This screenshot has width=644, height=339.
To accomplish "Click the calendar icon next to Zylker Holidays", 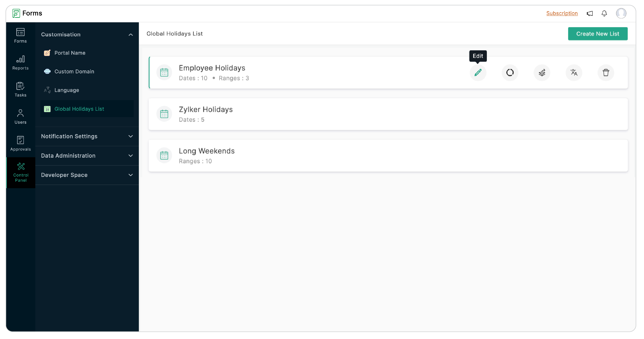I will pyautogui.click(x=164, y=114).
